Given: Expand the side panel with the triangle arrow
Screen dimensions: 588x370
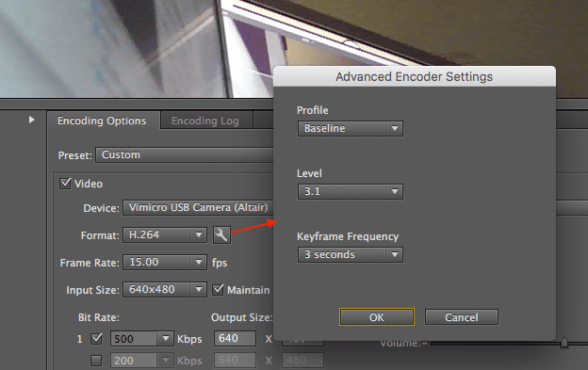Looking at the screenshot, I should point(31,120).
